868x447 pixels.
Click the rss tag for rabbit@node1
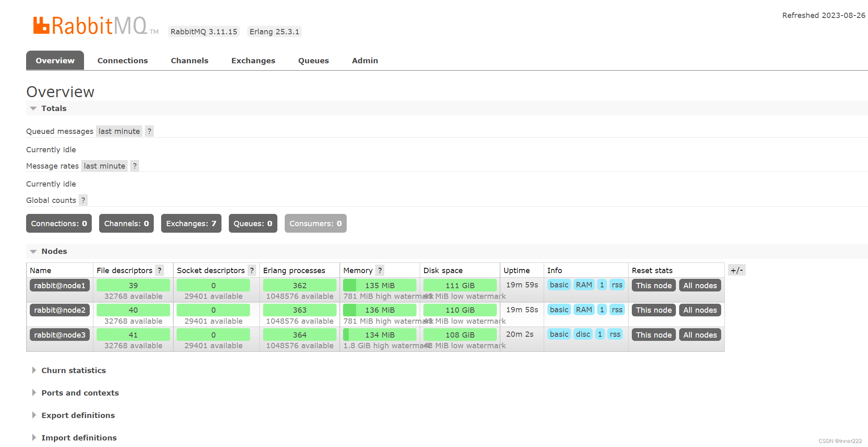point(617,285)
